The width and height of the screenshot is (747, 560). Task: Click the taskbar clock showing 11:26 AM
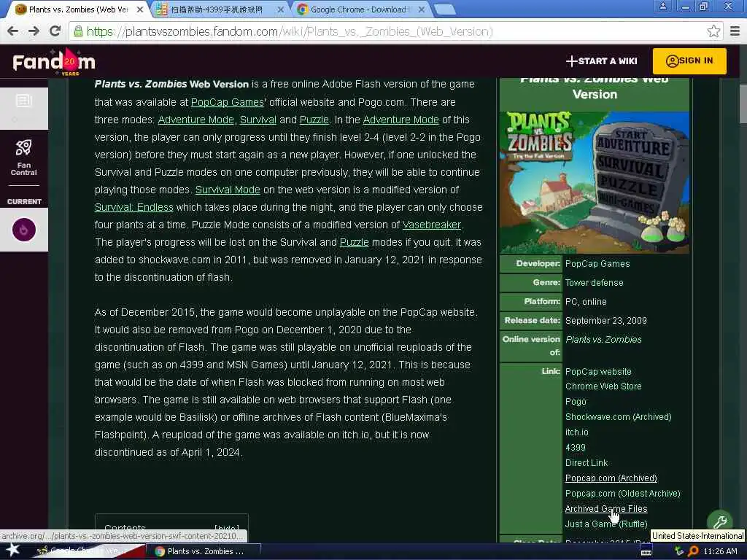click(720, 551)
